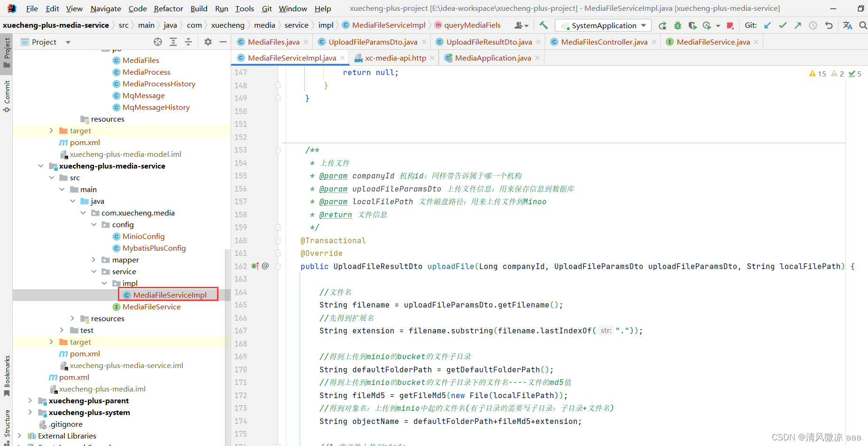This screenshot has width=868, height=446.
Task: Expand the mapper package
Action: (94, 260)
